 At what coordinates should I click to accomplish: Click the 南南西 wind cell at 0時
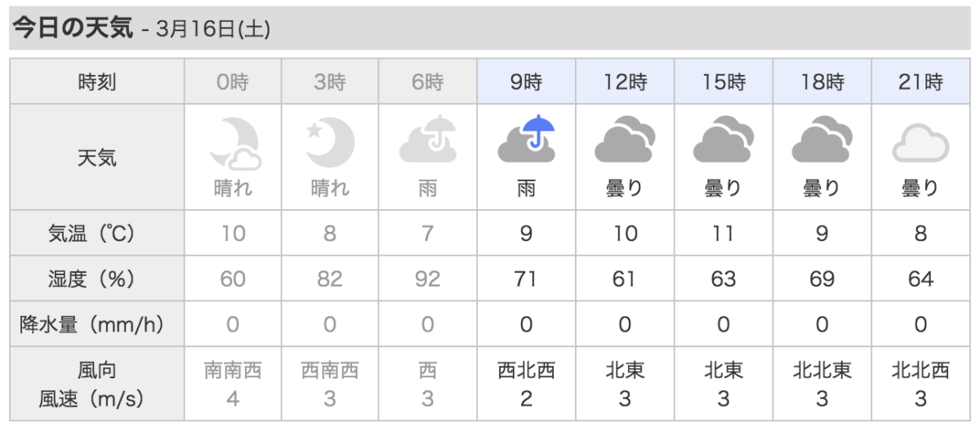[x=233, y=371]
